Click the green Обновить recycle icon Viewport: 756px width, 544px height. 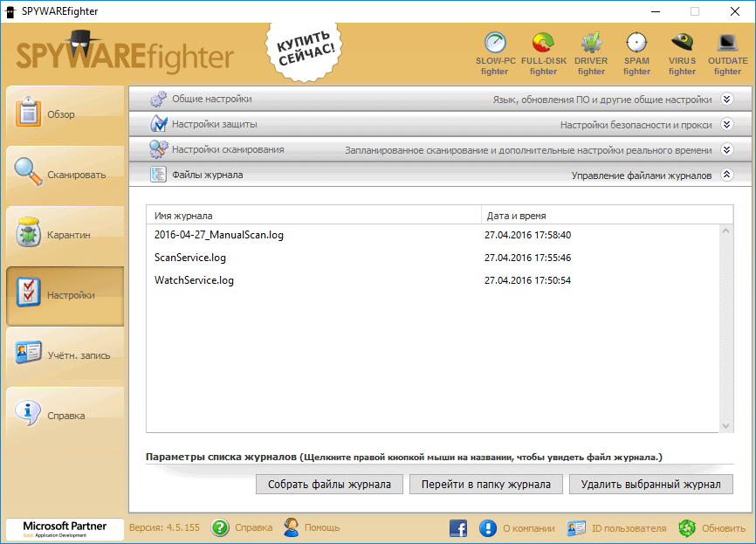687,528
